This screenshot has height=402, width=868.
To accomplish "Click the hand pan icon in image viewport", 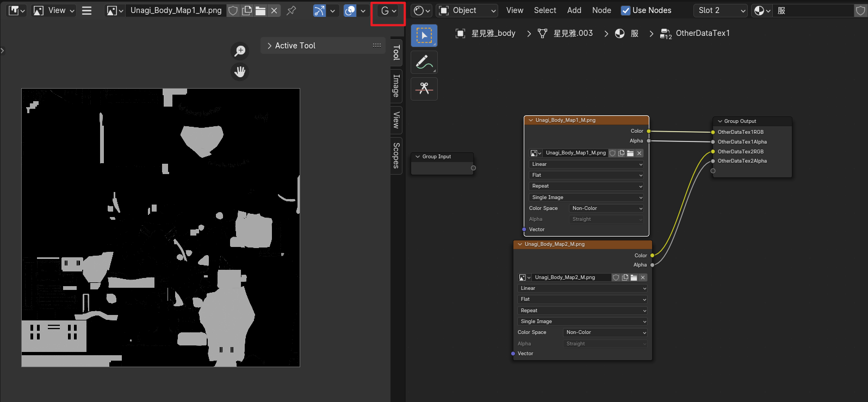I will tap(240, 71).
